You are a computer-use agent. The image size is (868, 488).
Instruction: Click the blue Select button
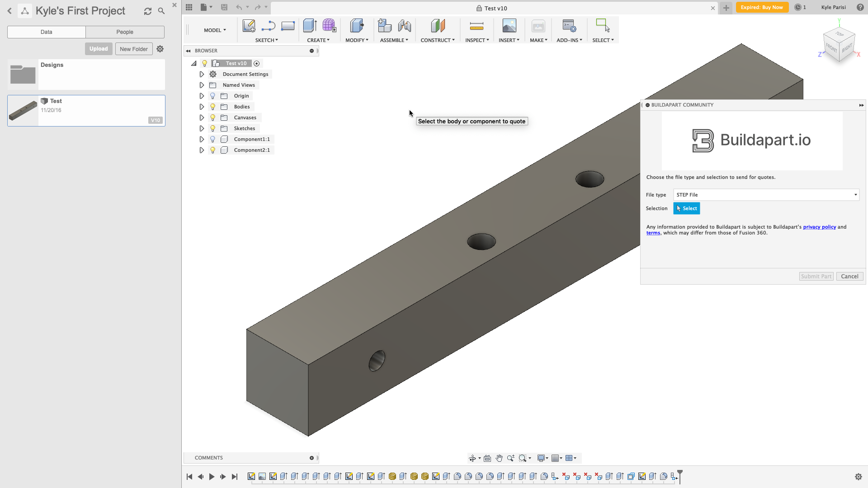click(x=686, y=208)
